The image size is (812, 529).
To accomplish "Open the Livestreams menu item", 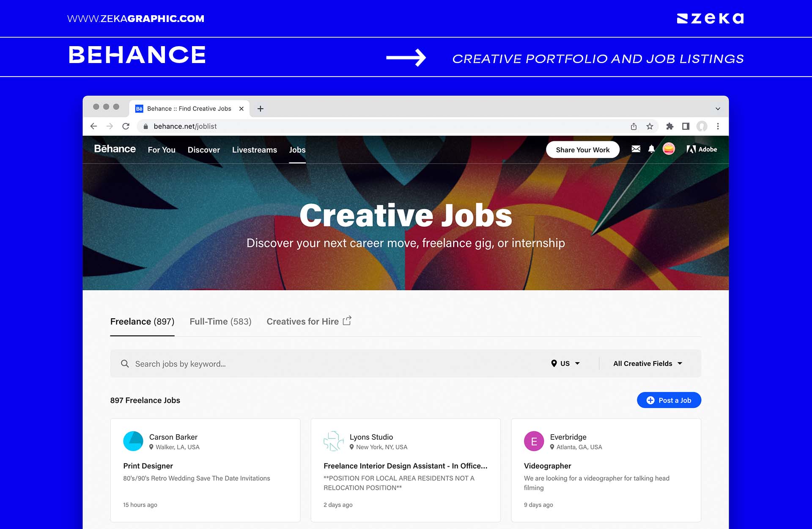I will pos(255,150).
